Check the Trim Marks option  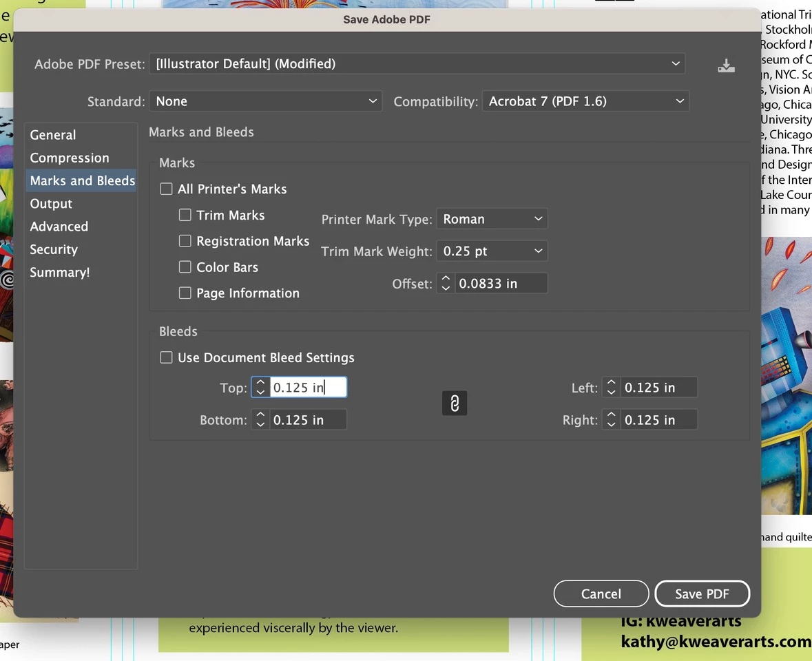coord(185,215)
